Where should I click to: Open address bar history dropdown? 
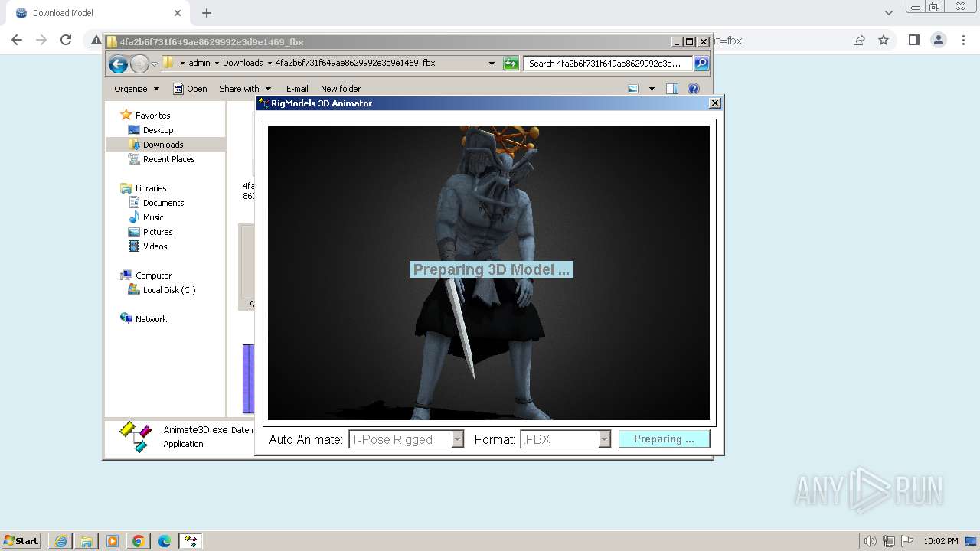[492, 64]
